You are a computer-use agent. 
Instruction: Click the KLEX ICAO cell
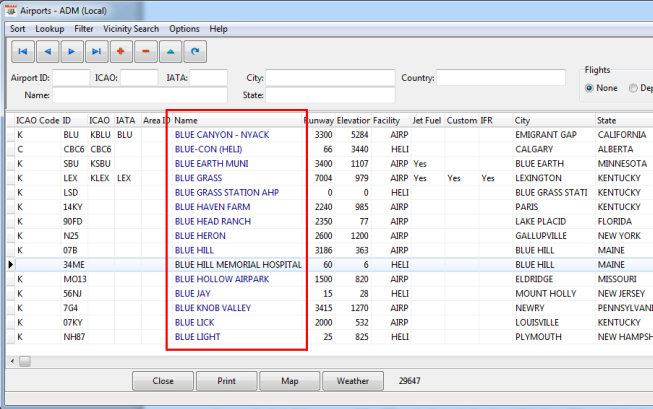(x=100, y=178)
